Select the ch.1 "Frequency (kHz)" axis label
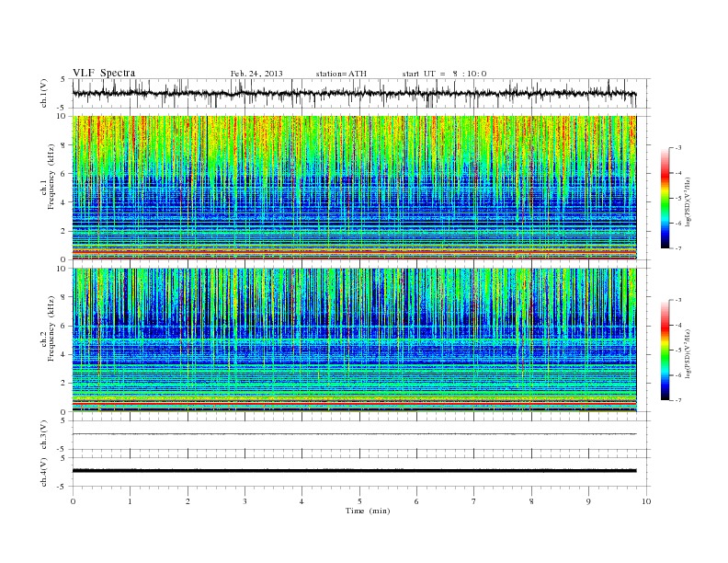Image resolution: width=728 pixels, height=563 pixels. (x=51, y=177)
